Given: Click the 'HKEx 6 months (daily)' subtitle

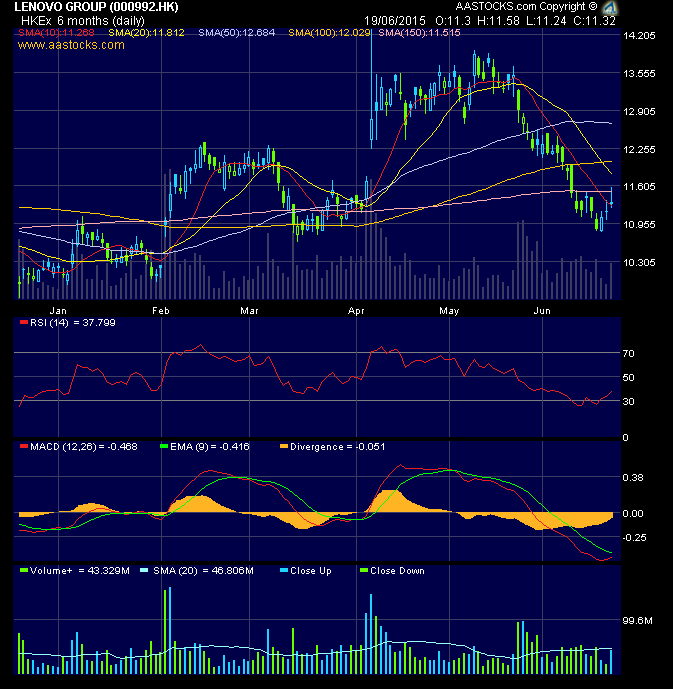Looking at the screenshot, I should 83,21.
